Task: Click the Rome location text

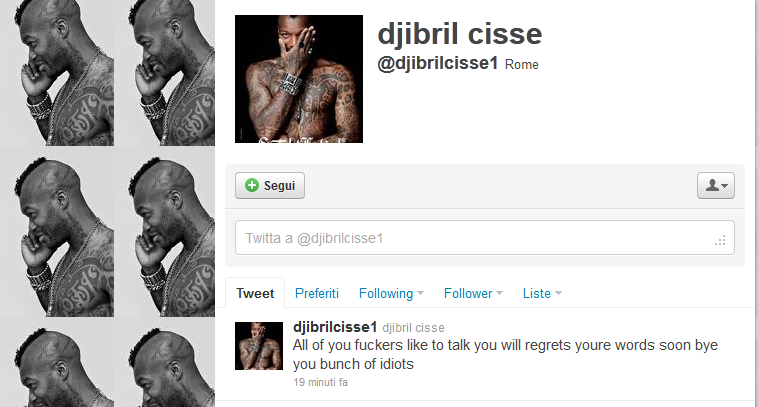Action: pyautogui.click(x=522, y=65)
